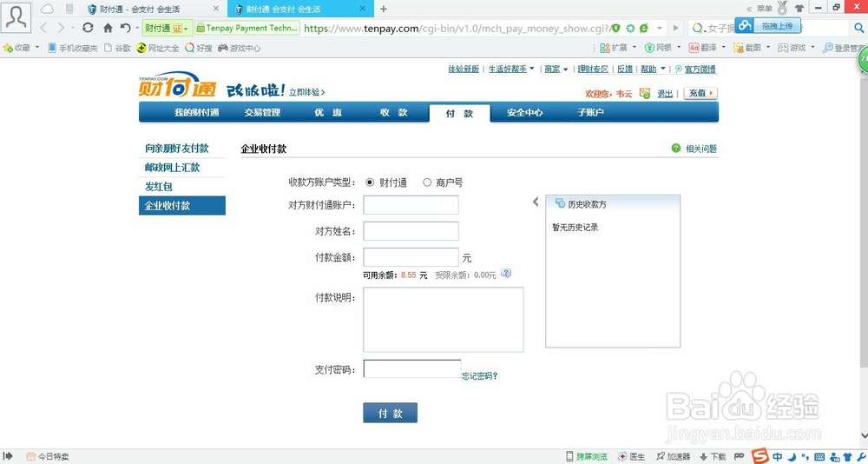
Task: Open the 收款 navigation tab
Action: pos(393,113)
